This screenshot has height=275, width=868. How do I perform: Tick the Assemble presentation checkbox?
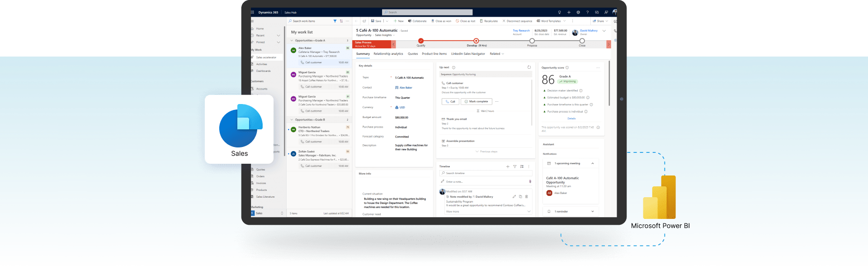pos(443,141)
